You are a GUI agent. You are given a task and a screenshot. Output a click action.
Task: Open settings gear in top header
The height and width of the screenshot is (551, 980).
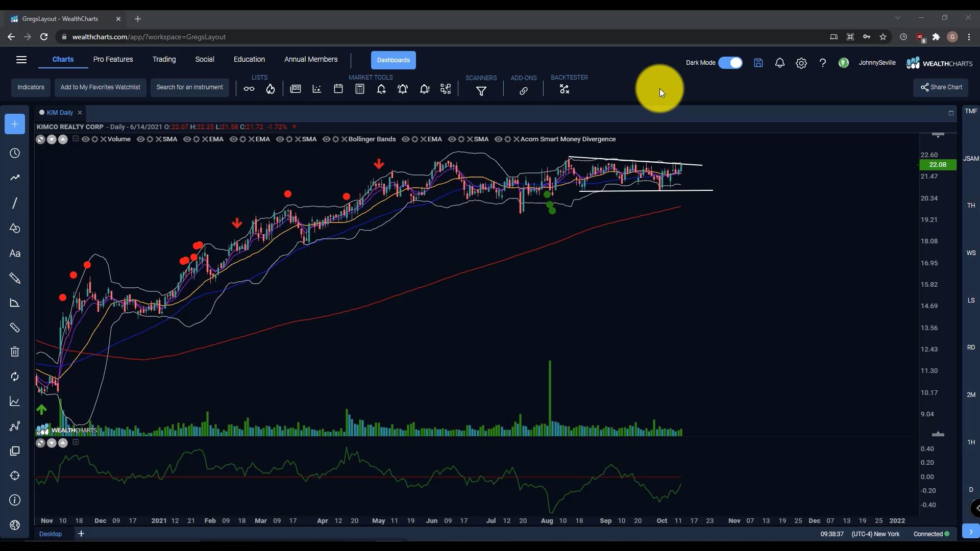tap(801, 63)
